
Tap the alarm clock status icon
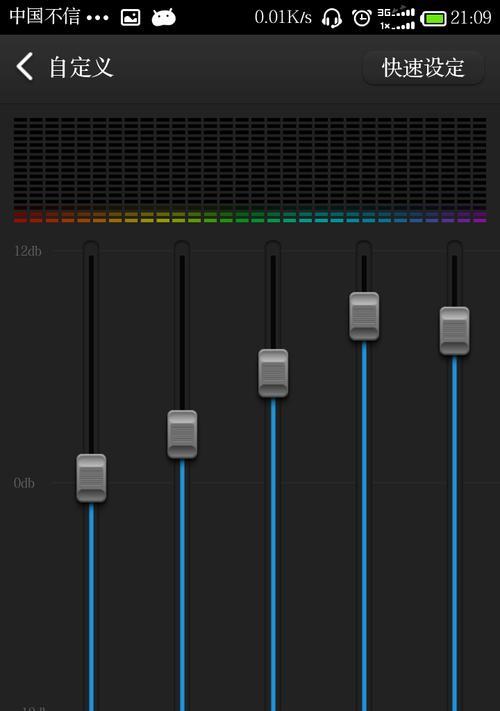[362, 18]
